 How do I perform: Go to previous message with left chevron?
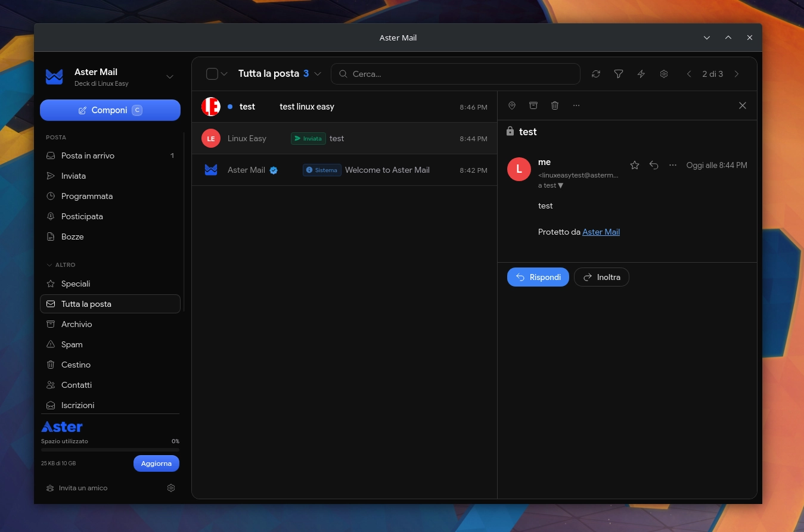tap(689, 74)
